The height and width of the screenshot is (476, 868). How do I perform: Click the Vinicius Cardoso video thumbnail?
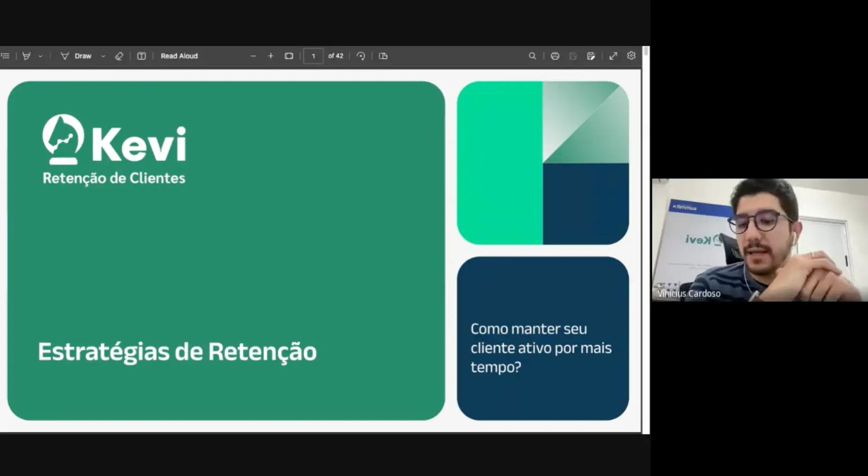759,240
